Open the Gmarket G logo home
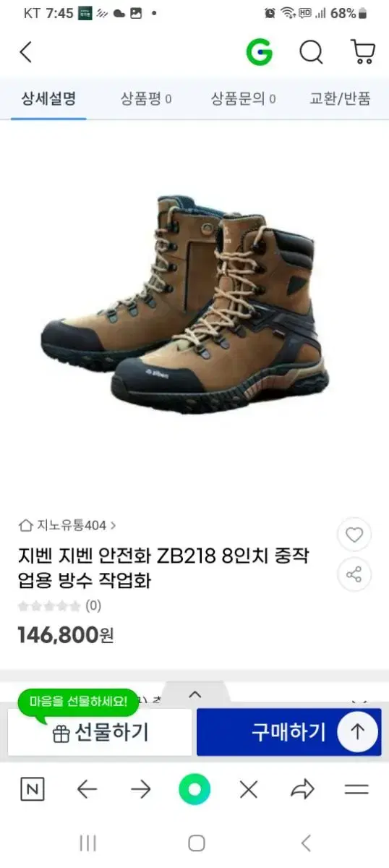The image size is (389, 868). coord(258,52)
